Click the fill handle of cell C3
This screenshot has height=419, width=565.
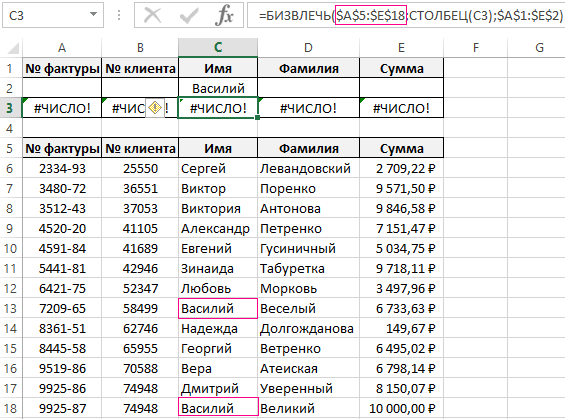point(257,117)
